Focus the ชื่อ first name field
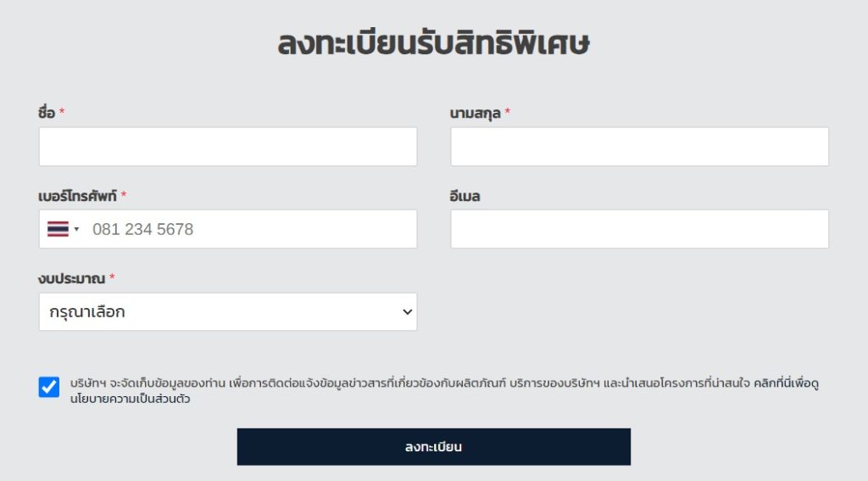Screen dimensions: 868x481 pos(227,147)
